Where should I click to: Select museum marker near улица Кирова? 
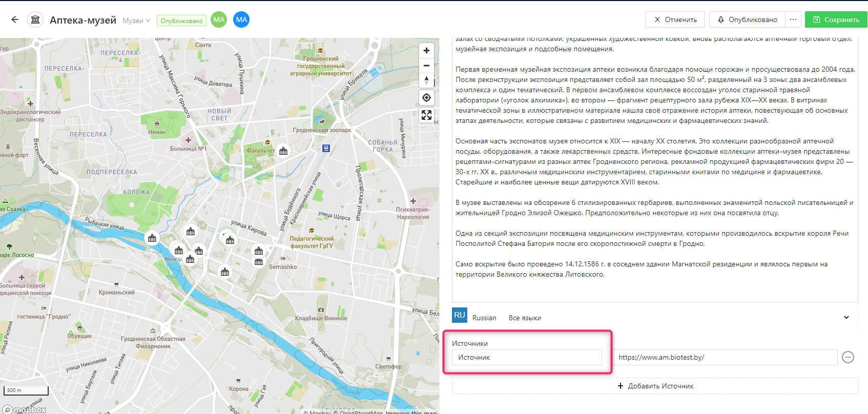(x=230, y=240)
